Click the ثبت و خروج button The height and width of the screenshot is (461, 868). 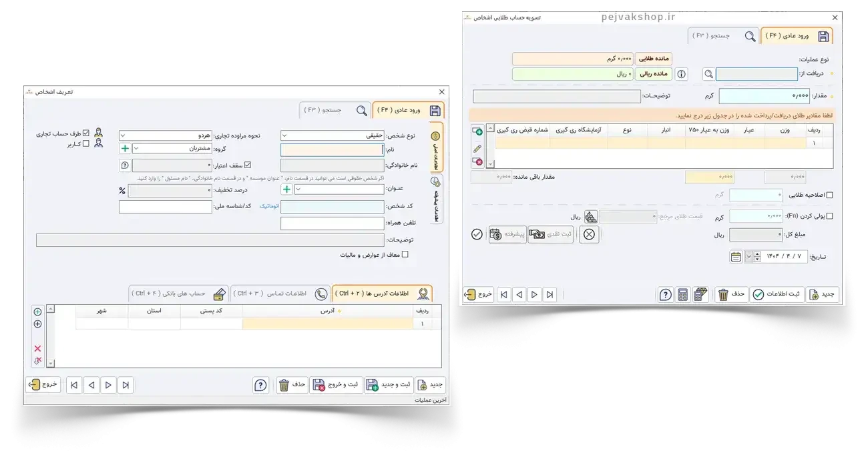[x=338, y=385]
